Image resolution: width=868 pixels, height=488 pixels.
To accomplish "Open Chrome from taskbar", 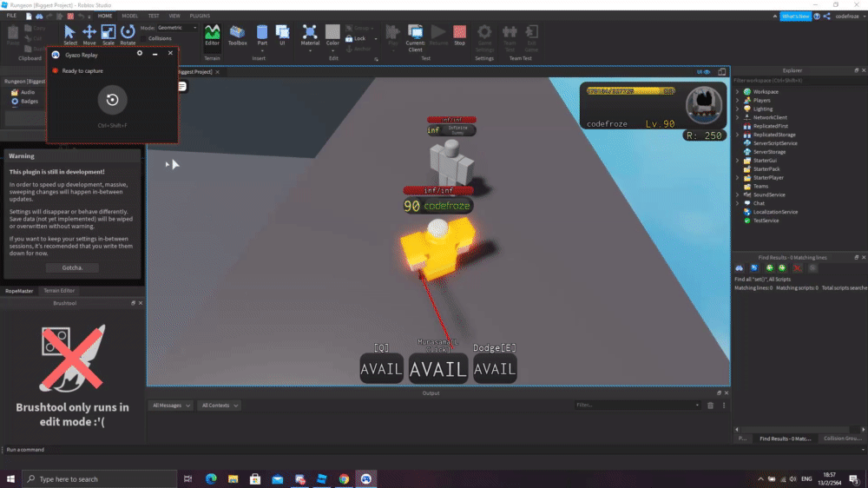I will (344, 479).
